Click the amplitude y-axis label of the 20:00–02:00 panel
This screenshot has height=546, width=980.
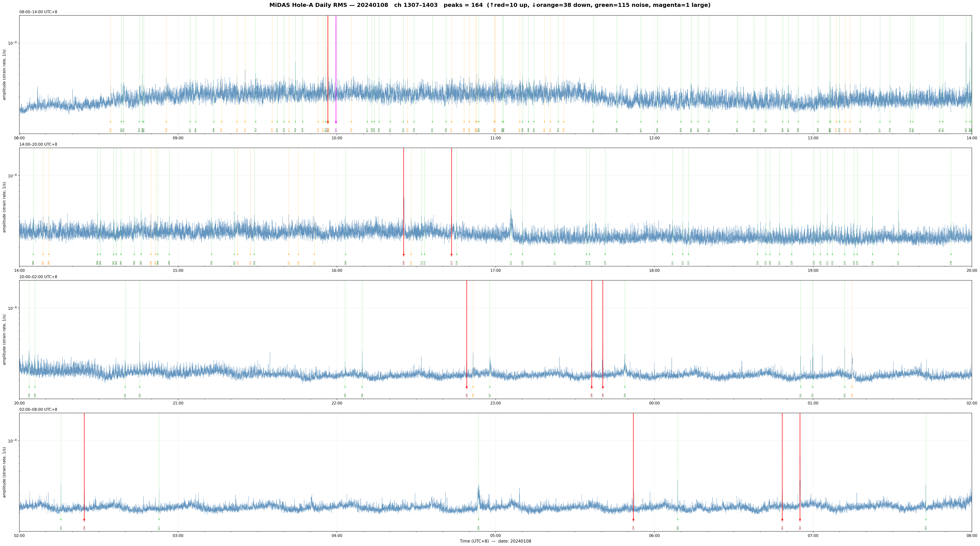(x=5, y=340)
